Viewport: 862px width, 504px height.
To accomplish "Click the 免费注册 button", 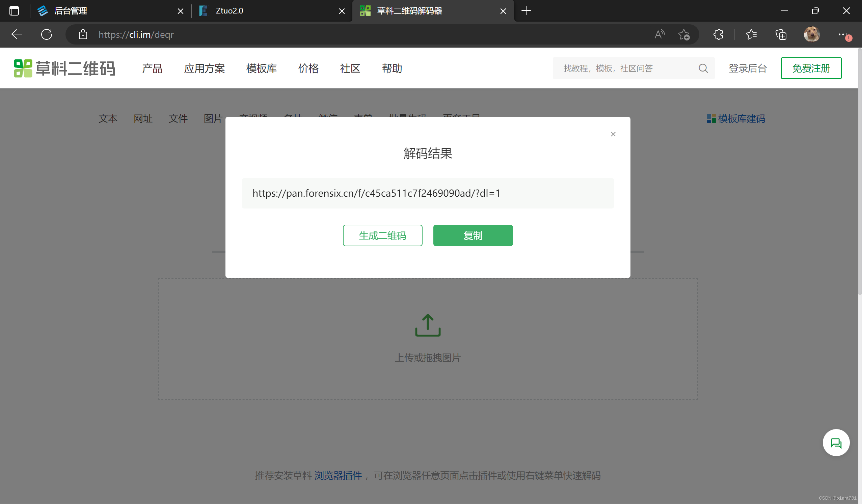I will point(811,68).
